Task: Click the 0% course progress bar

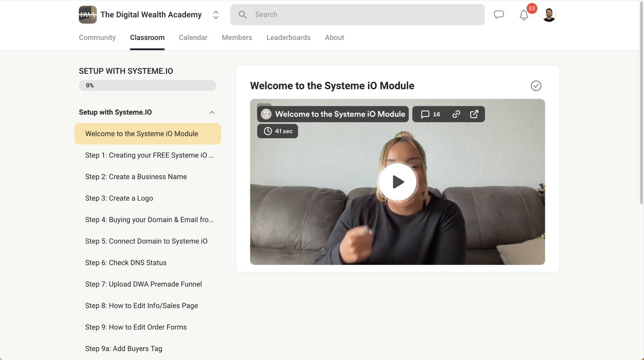Action: pyautogui.click(x=147, y=85)
